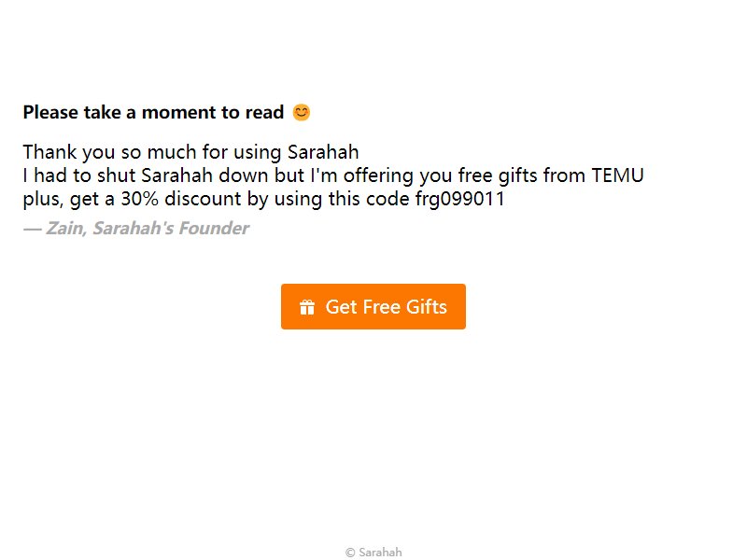Click the 'Zain, Sarahah's Founder' signature
Viewport: 747px width, 560px height.
148,228
